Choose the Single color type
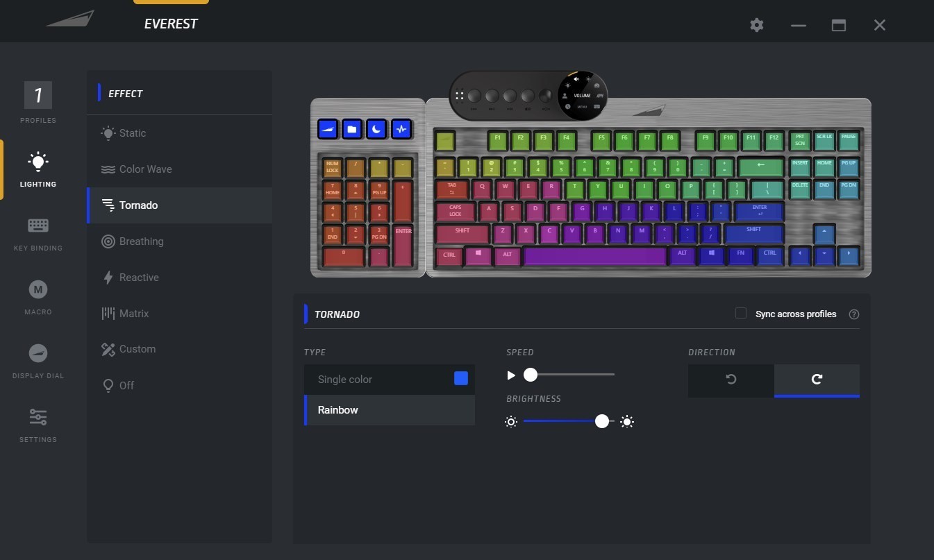This screenshot has width=934, height=560. 390,380
